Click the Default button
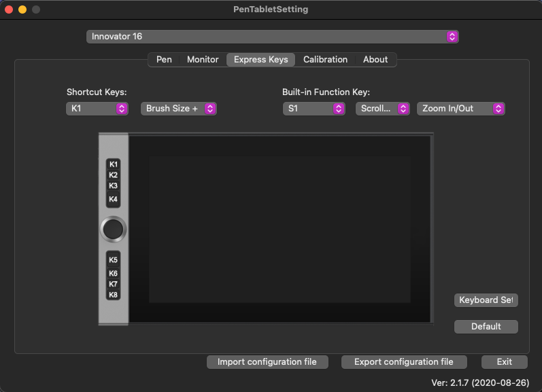 click(486, 326)
